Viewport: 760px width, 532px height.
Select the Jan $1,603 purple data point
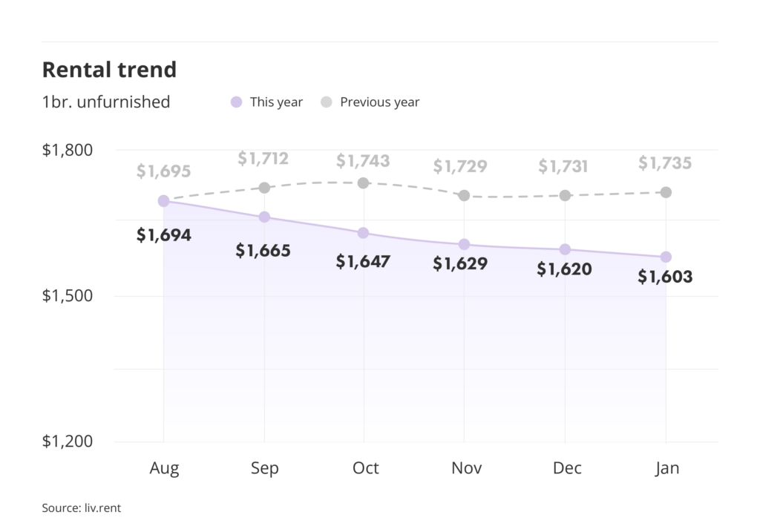point(666,257)
